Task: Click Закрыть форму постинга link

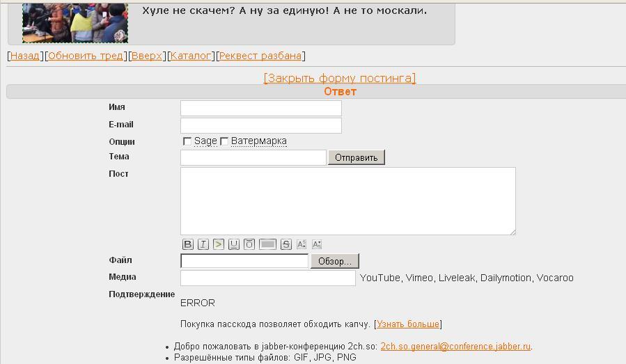Action: click(x=340, y=78)
